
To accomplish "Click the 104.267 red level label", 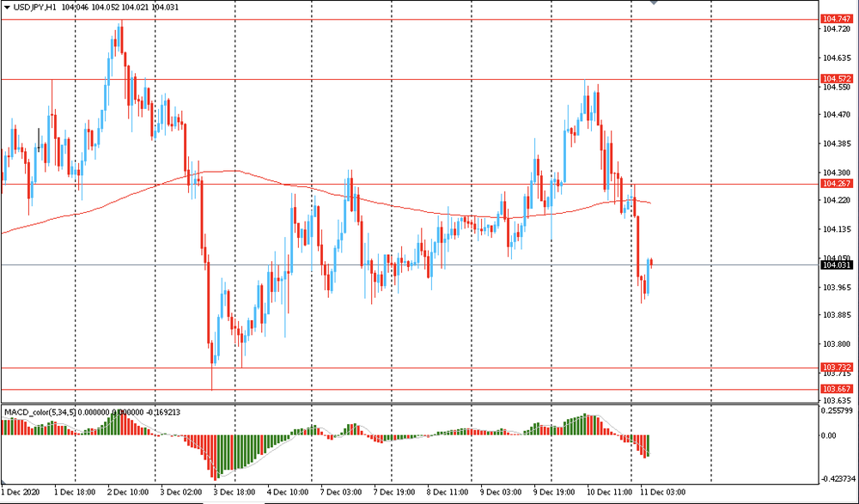I will click(837, 184).
